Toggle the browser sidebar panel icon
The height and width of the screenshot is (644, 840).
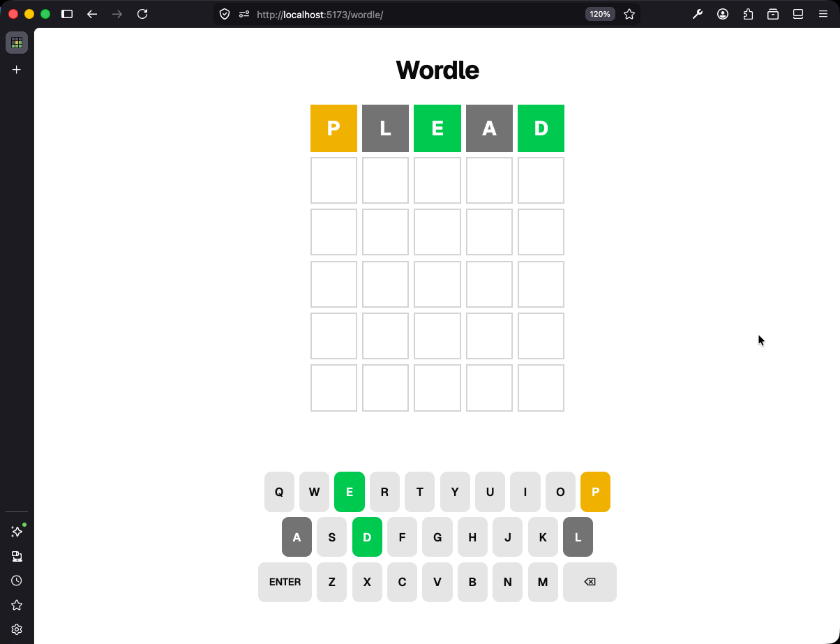[67, 14]
